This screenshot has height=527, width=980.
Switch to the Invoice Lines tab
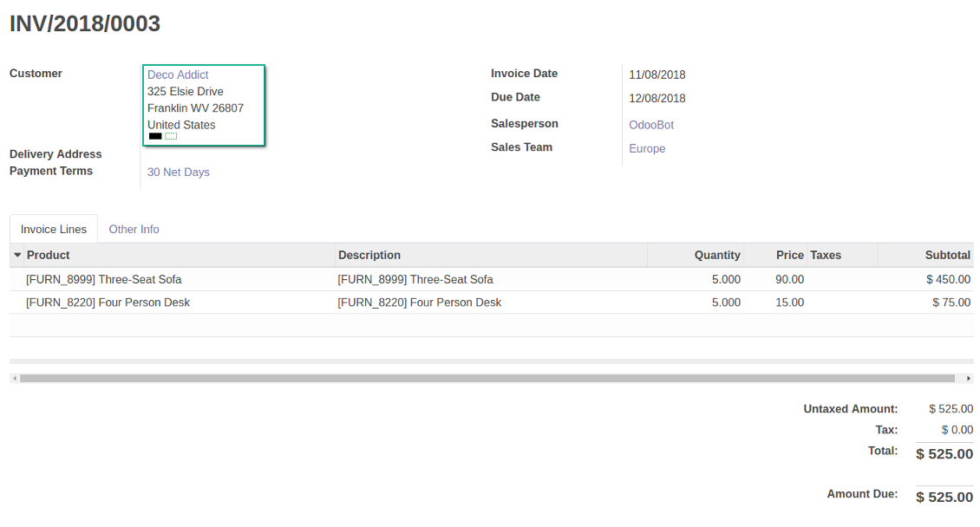pos(54,229)
